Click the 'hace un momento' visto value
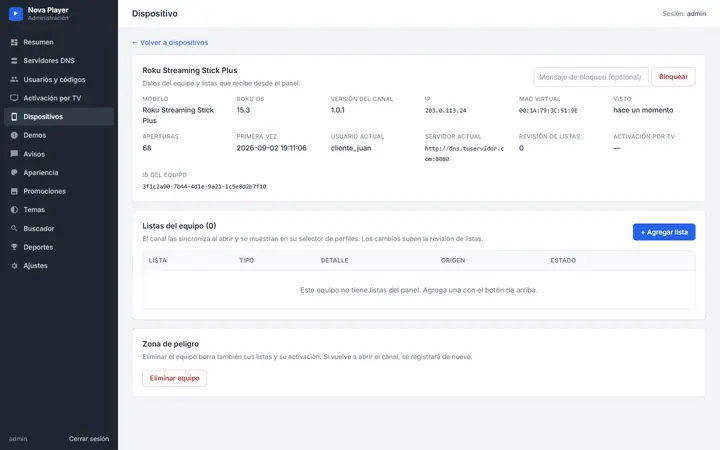Viewport: 720px width, 450px height. [643, 110]
